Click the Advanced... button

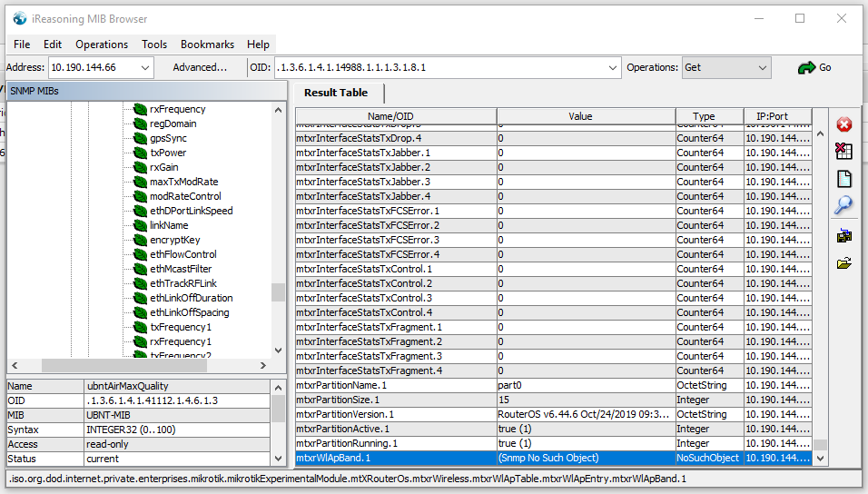pyautogui.click(x=200, y=67)
